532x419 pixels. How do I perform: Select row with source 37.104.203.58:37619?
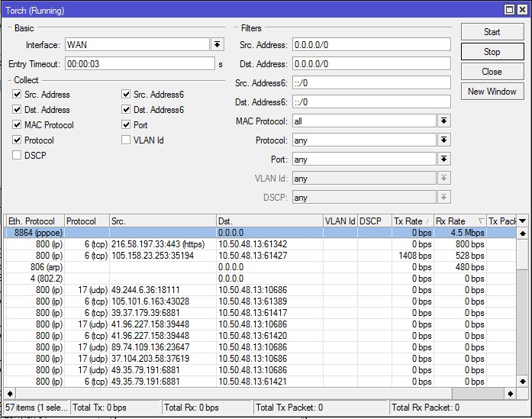260,359
